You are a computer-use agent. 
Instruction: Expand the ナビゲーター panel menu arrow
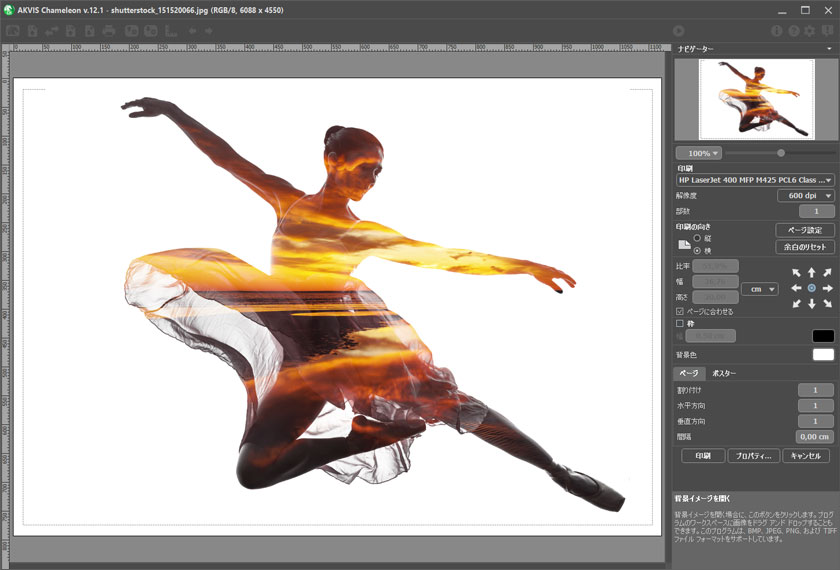click(x=829, y=49)
